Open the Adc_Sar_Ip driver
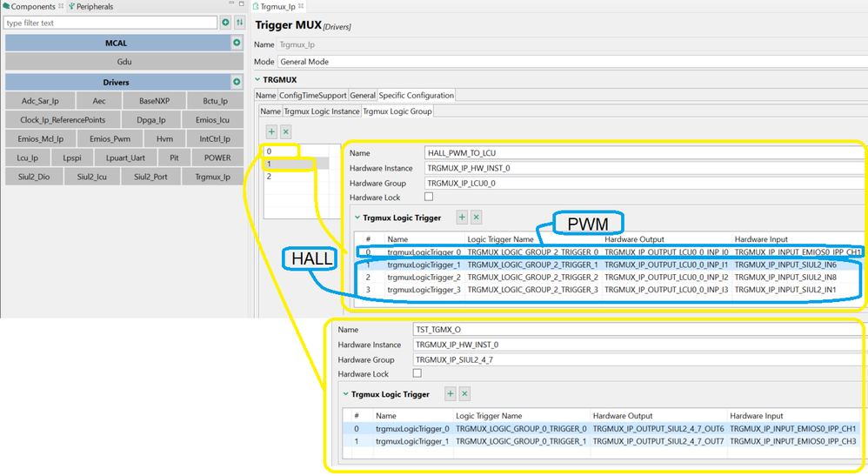This screenshot has width=868, height=476. point(40,101)
